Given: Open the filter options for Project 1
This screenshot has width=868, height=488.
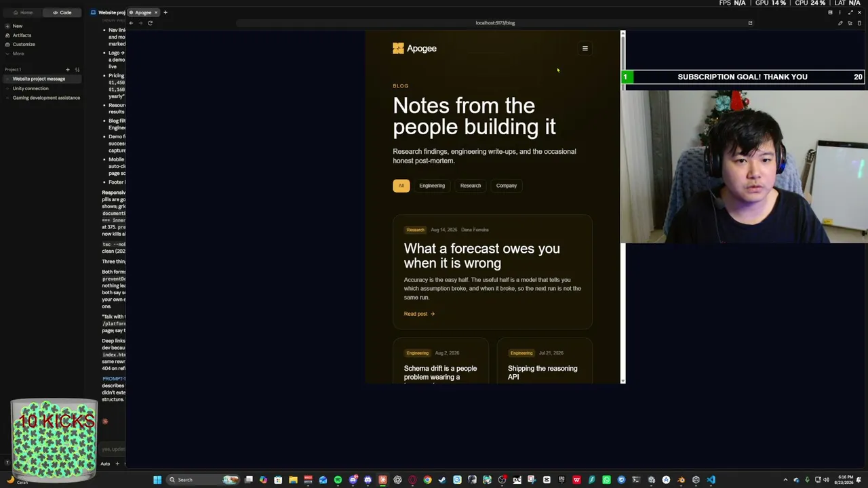Looking at the screenshot, I should 77,70.
